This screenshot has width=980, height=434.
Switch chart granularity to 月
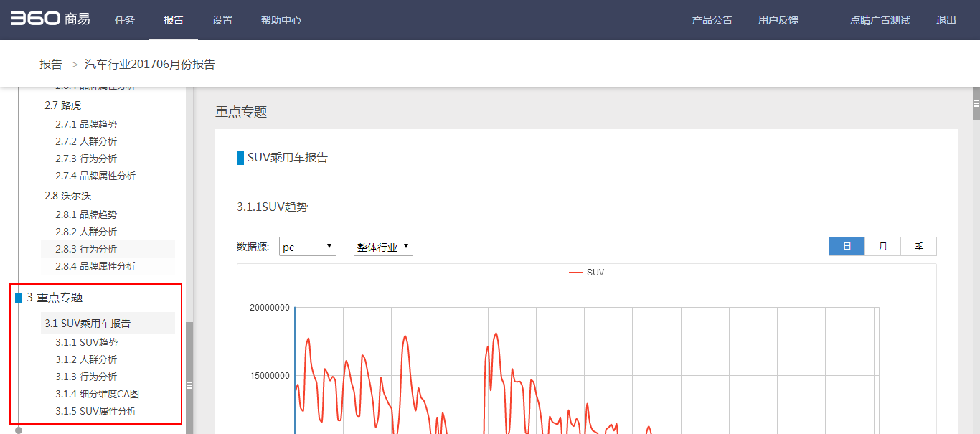pos(882,247)
